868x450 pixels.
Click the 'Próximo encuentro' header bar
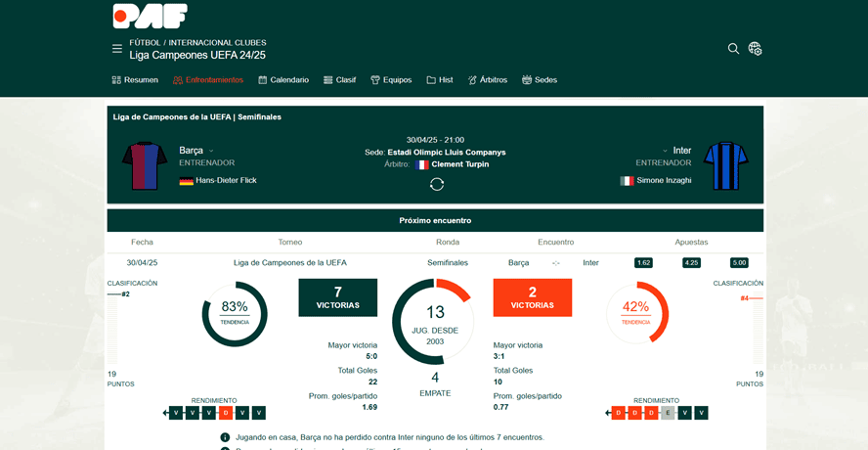click(x=435, y=220)
